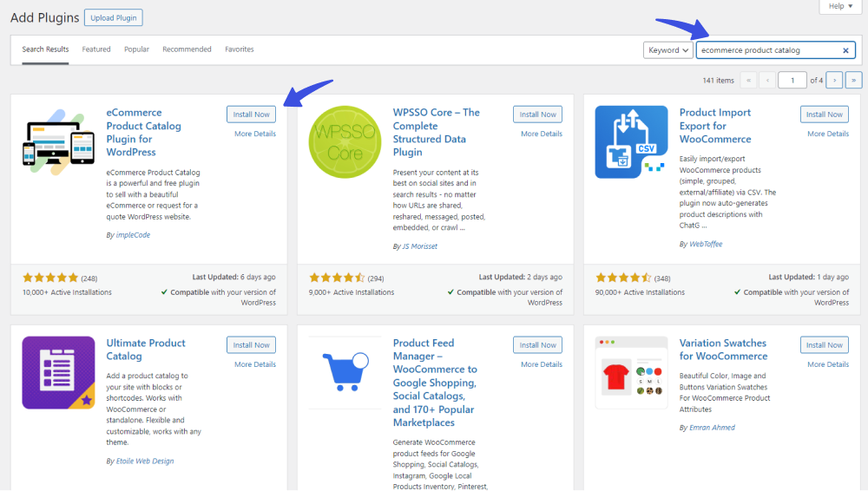This screenshot has width=868, height=491.
Task: Open the Recommended plugins tab
Action: pyautogui.click(x=187, y=49)
